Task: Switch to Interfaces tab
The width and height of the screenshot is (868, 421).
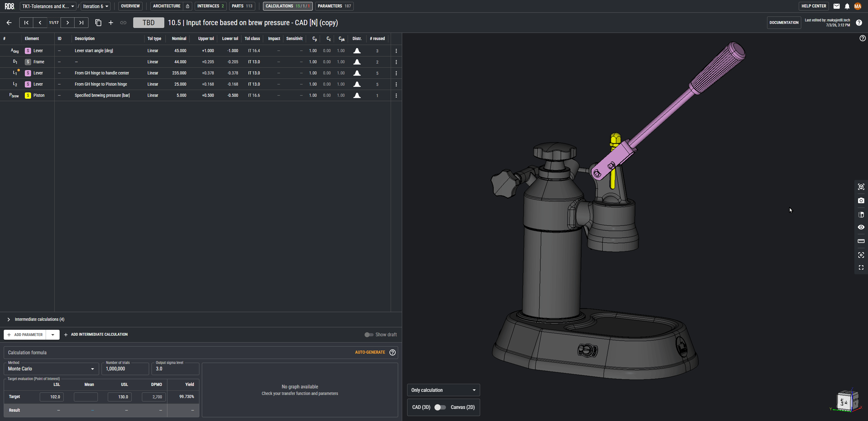Action: [211, 6]
